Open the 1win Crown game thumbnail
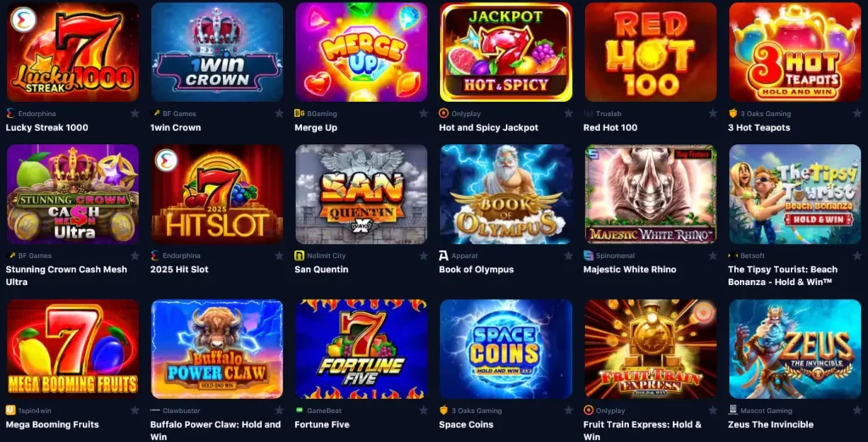Image resolution: width=868 pixels, height=442 pixels. point(217,52)
